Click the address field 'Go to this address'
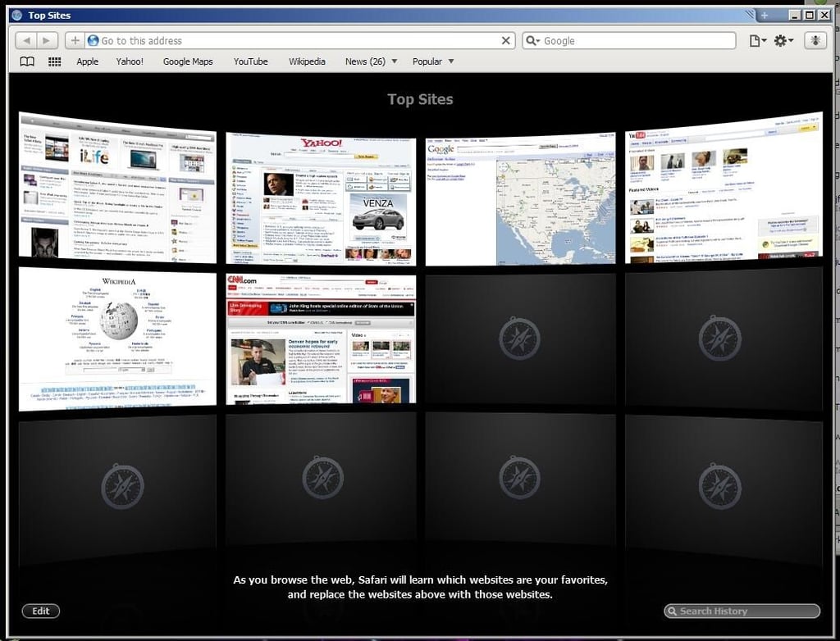 point(300,41)
